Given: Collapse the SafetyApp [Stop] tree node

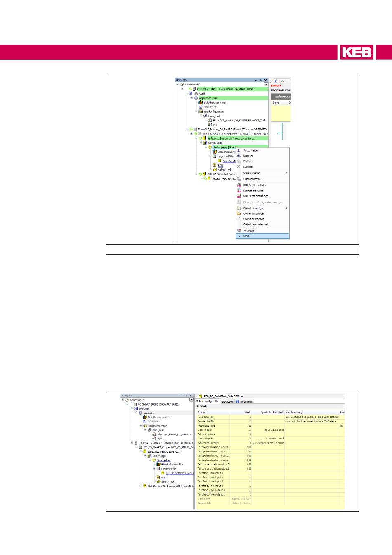Looking at the screenshot, I should pyautogui.click(x=206, y=147).
